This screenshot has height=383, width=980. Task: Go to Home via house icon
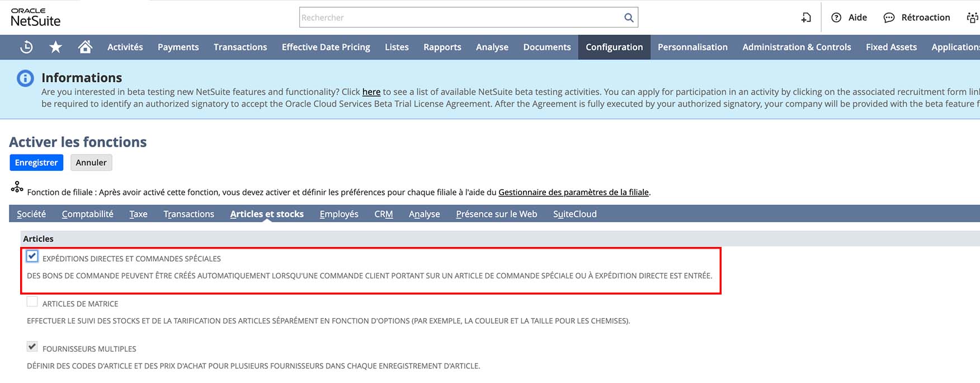tap(85, 47)
